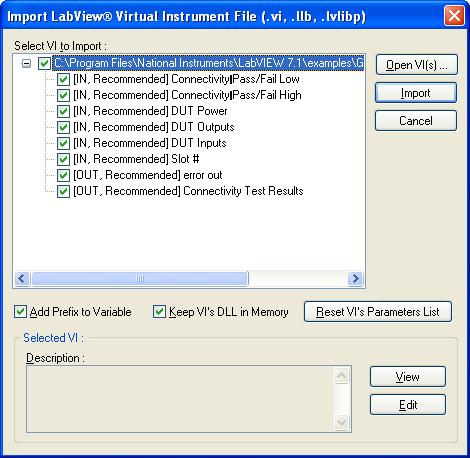470x458 pixels.
Task: Click the Import button
Action: [x=416, y=93]
